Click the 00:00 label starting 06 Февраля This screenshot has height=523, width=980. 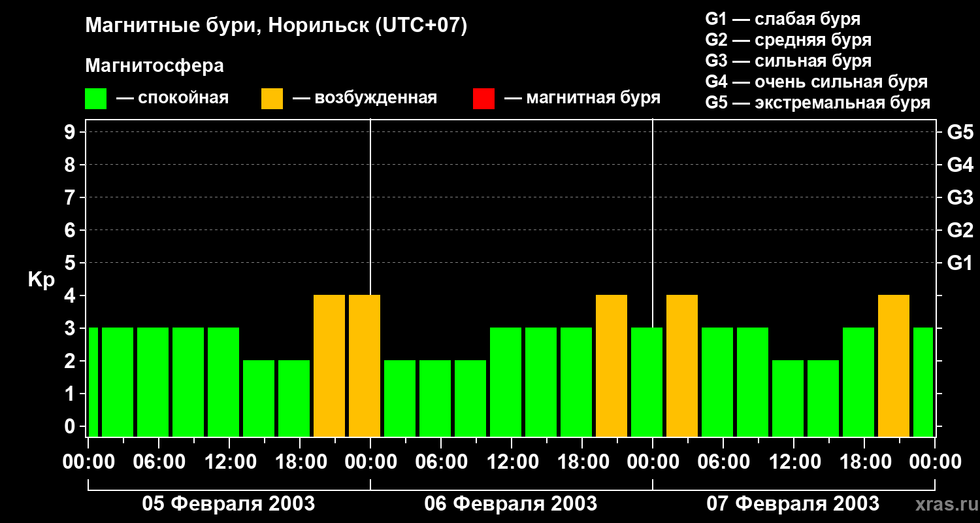[x=370, y=462]
